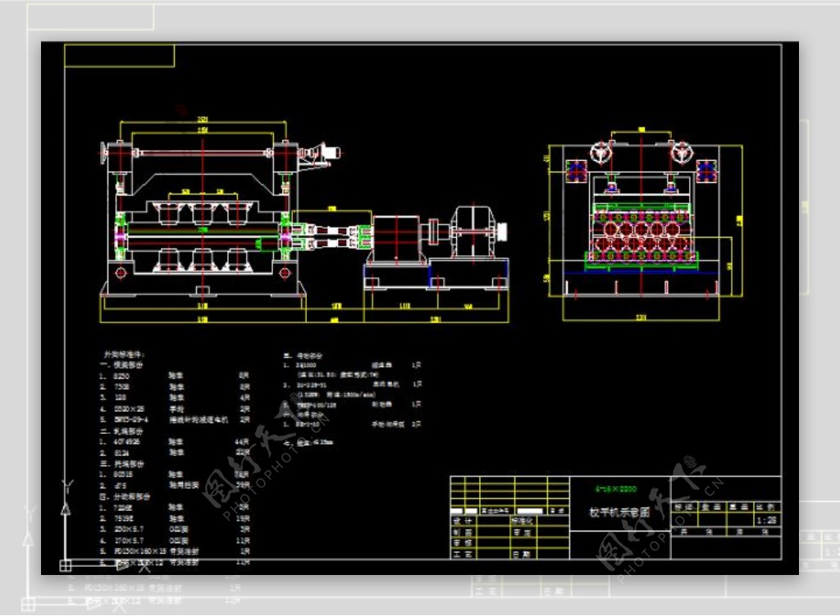Select the left handwheel in the side view

[x=600, y=153]
